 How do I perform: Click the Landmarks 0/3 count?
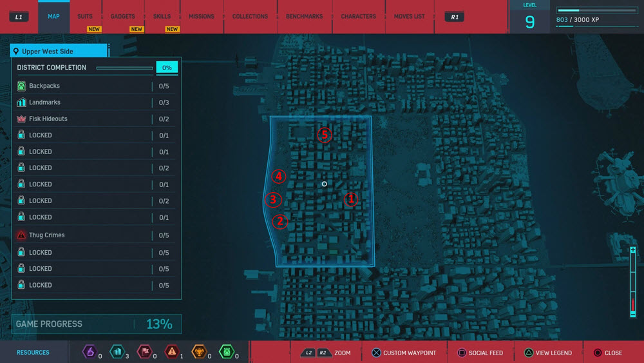pyautogui.click(x=164, y=103)
